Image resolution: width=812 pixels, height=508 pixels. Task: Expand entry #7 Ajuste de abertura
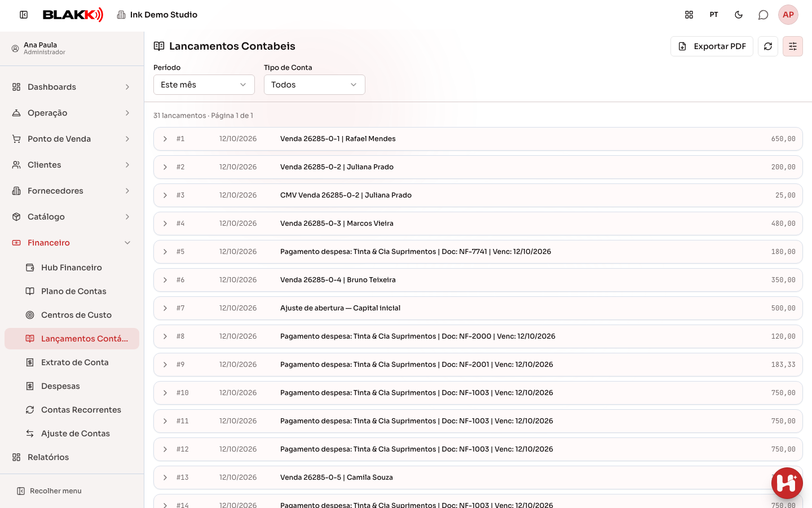point(478,308)
